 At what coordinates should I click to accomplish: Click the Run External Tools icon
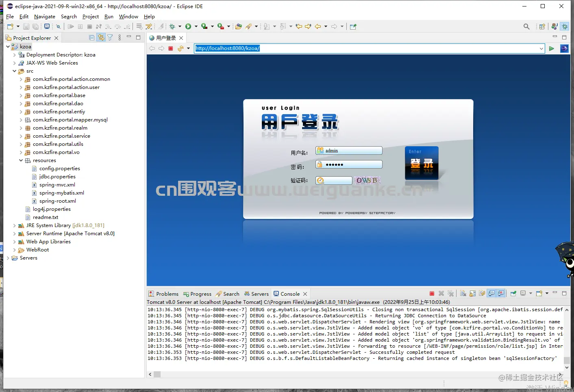[x=220, y=26]
